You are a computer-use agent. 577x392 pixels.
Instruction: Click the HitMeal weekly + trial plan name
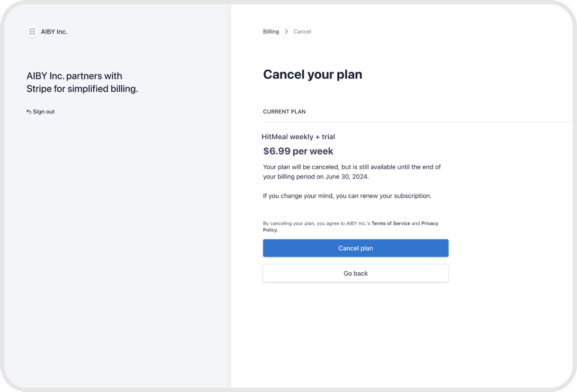pos(298,137)
